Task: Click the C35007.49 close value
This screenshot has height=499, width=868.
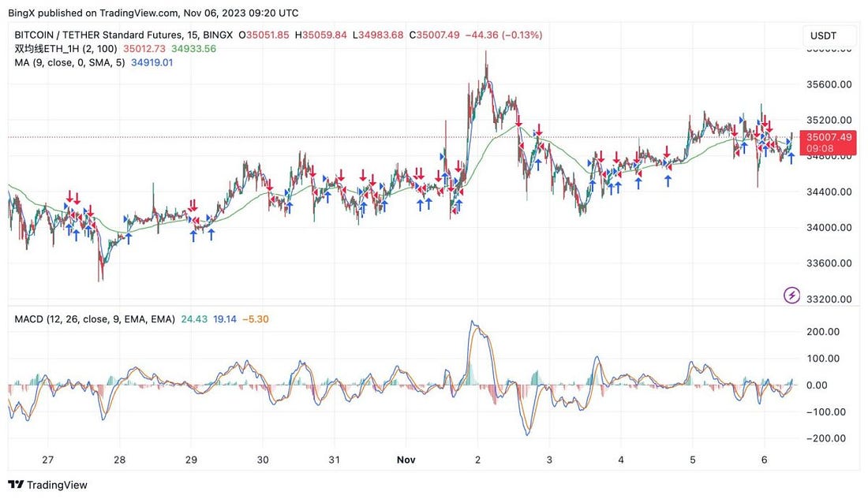Action: (x=435, y=35)
